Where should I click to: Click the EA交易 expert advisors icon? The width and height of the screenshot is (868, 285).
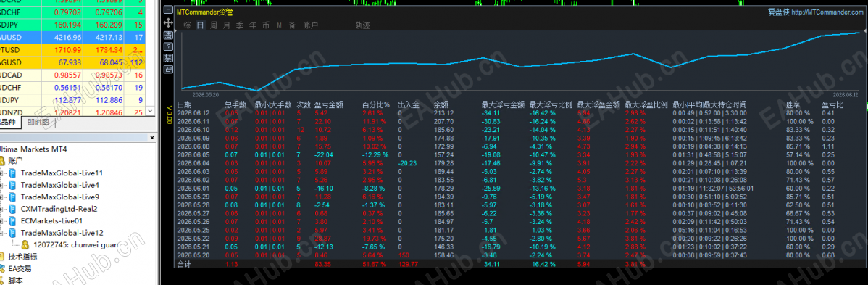tap(3, 269)
